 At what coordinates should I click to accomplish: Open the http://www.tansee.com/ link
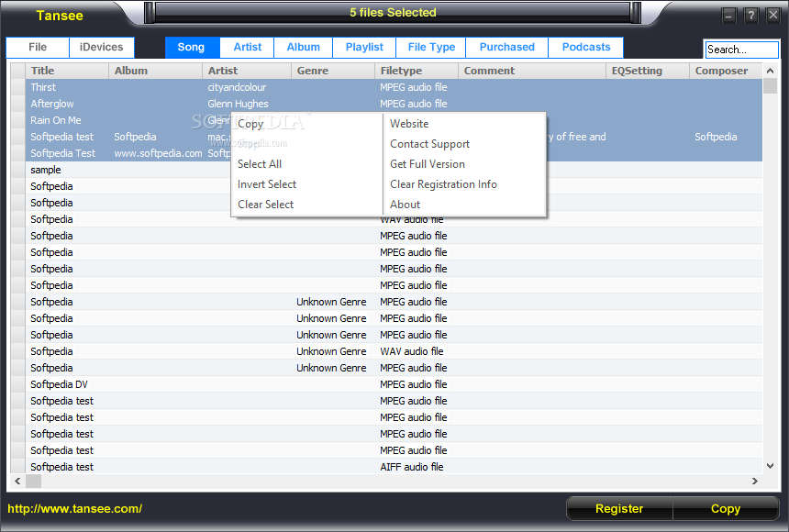75,508
